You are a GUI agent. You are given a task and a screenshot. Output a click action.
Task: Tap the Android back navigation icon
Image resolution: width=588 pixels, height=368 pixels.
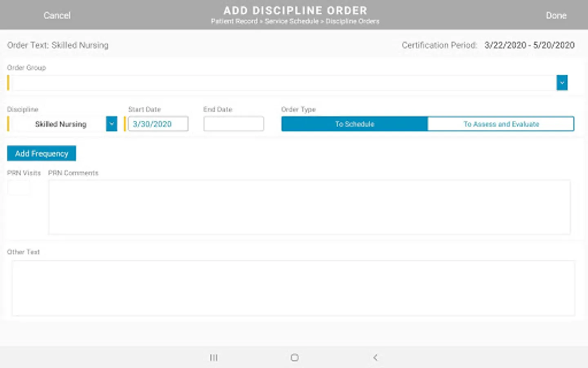click(x=375, y=357)
